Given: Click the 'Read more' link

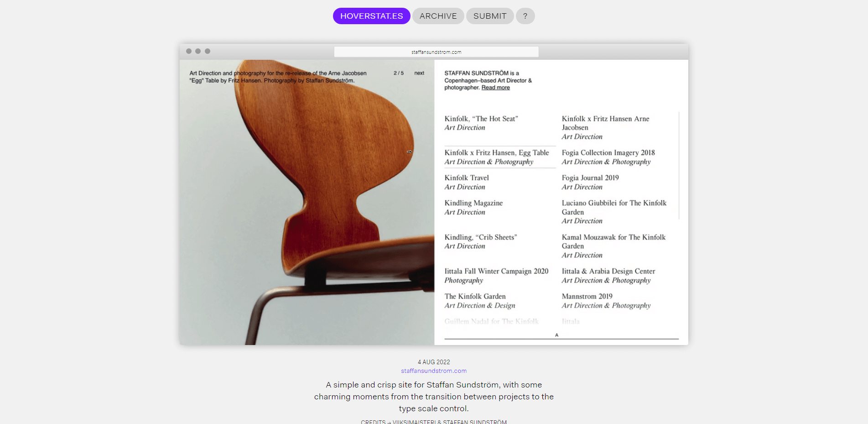Looking at the screenshot, I should [x=496, y=88].
